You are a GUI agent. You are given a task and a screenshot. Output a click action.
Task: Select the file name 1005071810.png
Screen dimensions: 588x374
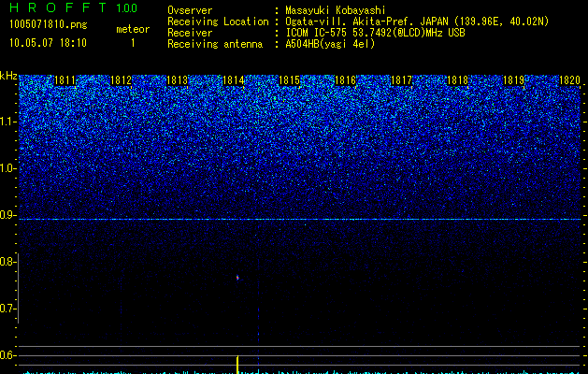[49, 24]
